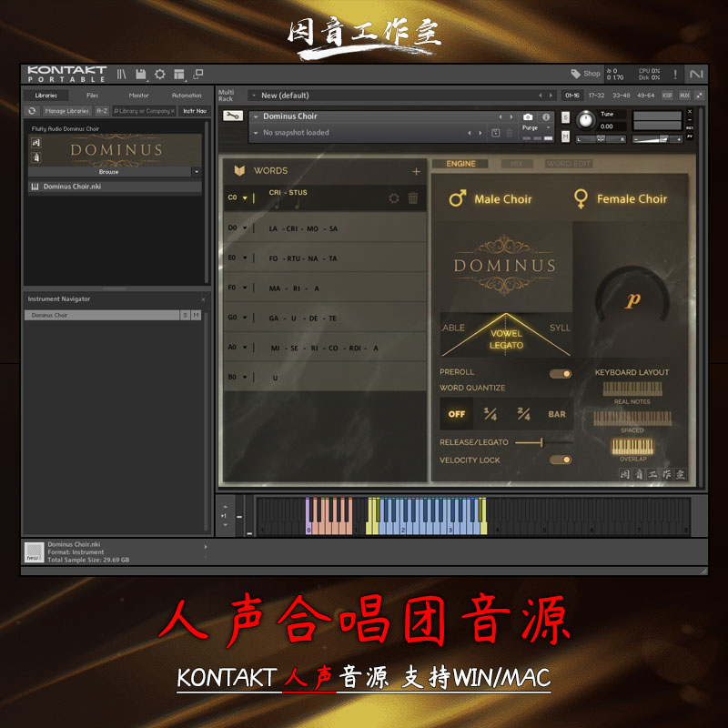Screen dimensions: 728x728
Task: Refresh the libraries list
Action: click(x=32, y=111)
